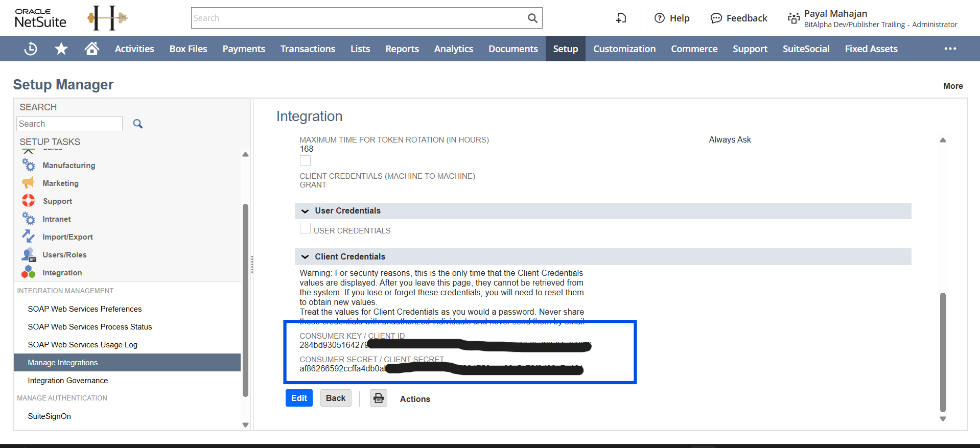Click the sidebar vertical scrollbar thumb

coord(245,300)
